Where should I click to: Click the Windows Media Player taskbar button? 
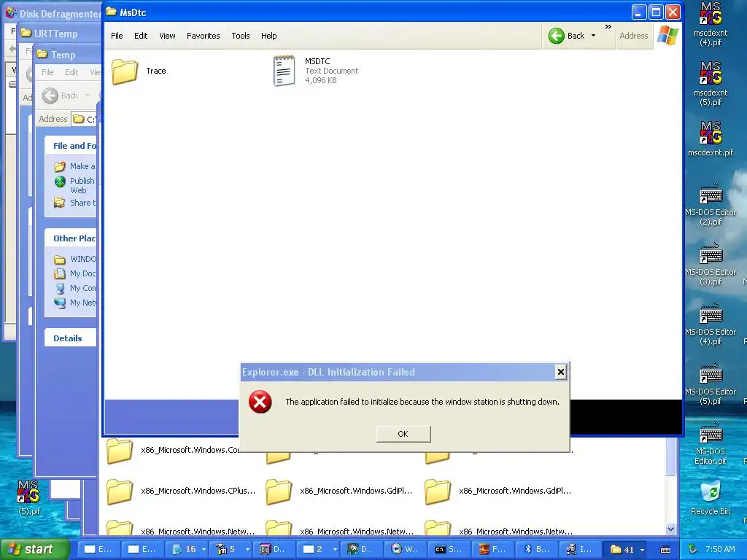pos(405,550)
